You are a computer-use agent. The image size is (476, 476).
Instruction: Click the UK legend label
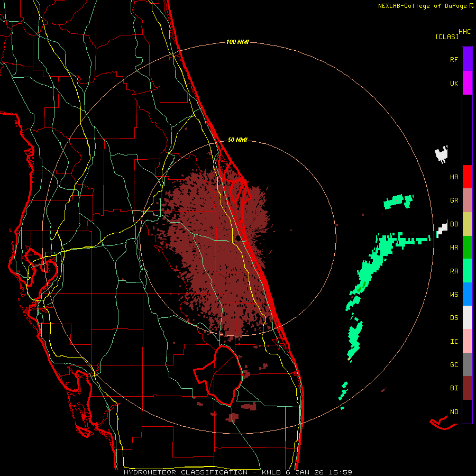pos(454,83)
